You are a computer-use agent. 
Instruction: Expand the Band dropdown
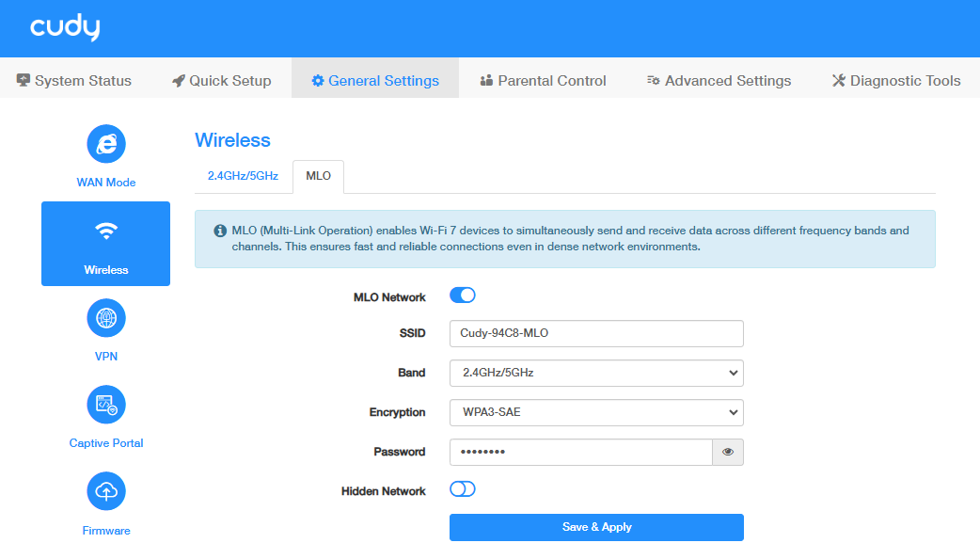click(596, 373)
